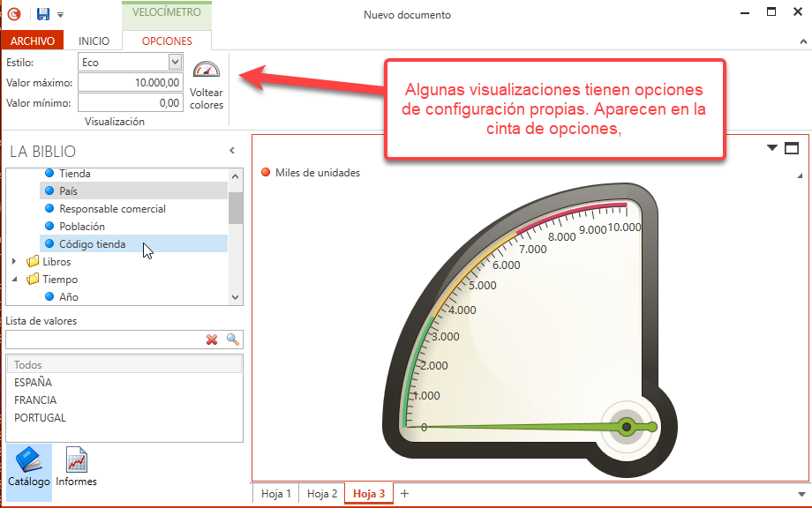Viewport: 812px width, 508px height.
Task: Open the Informes report icon
Action: (x=76, y=460)
